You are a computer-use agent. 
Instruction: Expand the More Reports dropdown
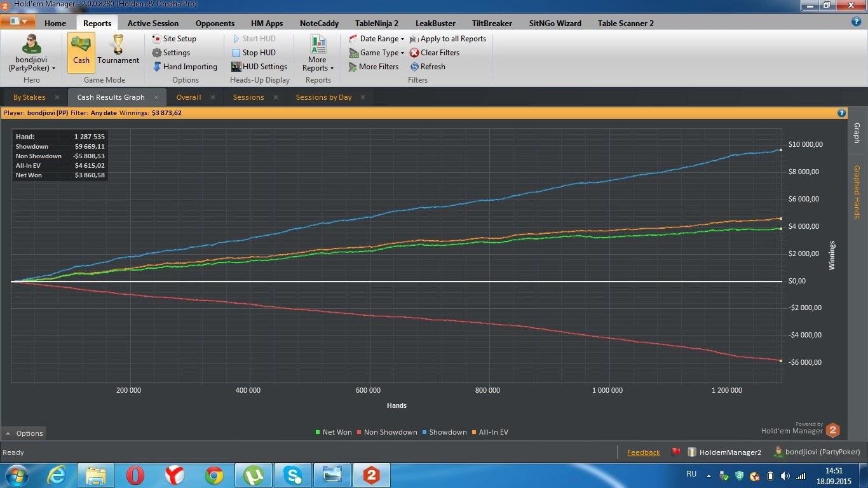click(x=318, y=53)
